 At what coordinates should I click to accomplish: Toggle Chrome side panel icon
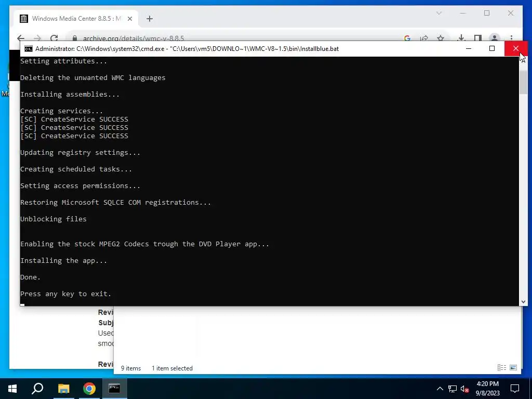pyautogui.click(x=478, y=38)
